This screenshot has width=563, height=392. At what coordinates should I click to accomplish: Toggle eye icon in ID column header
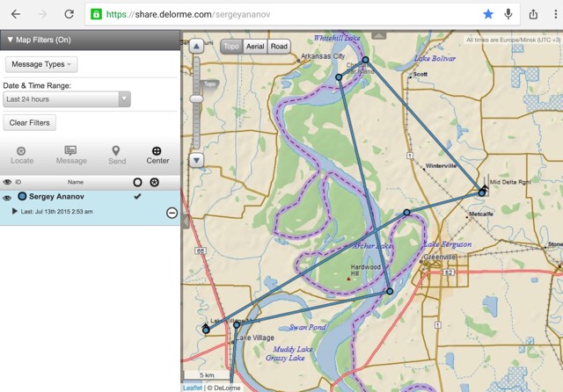click(7, 182)
